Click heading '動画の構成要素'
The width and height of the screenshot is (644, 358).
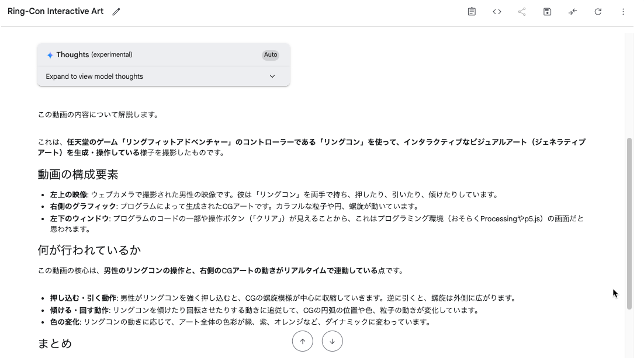(78, 175)
